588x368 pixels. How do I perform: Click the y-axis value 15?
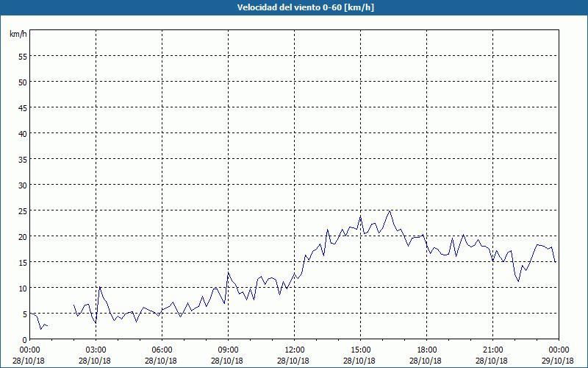[x=23, y=262]
